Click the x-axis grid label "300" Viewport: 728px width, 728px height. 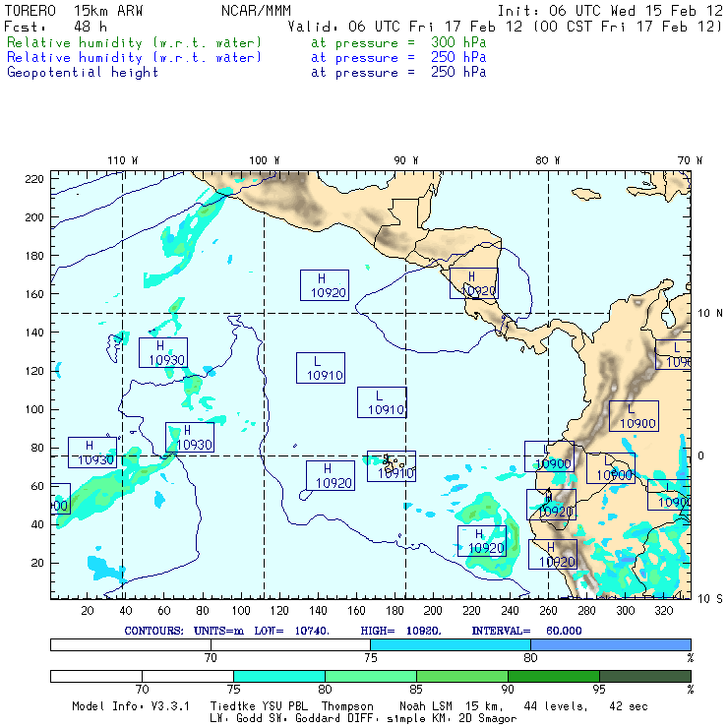(x=625, y=611)
